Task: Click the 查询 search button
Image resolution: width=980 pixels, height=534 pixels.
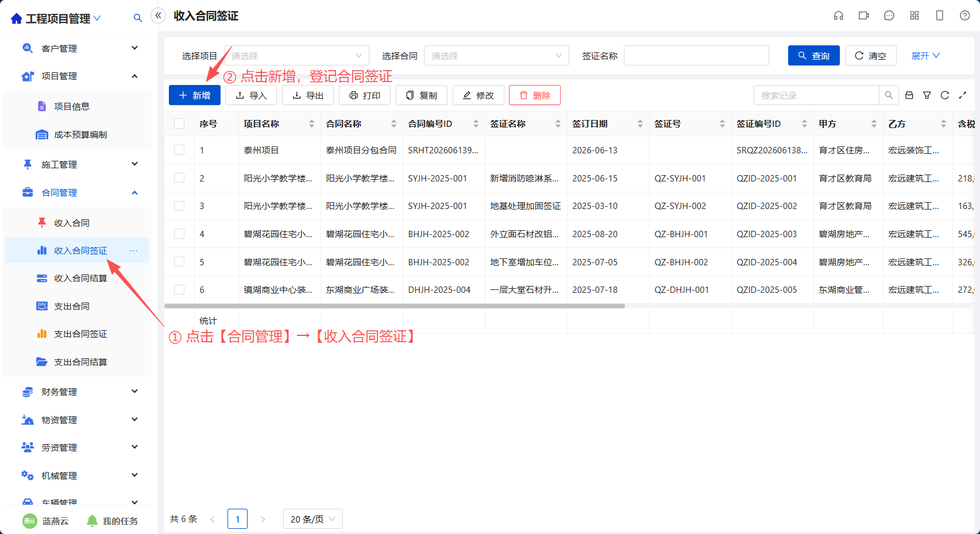Action: point(814,56)
